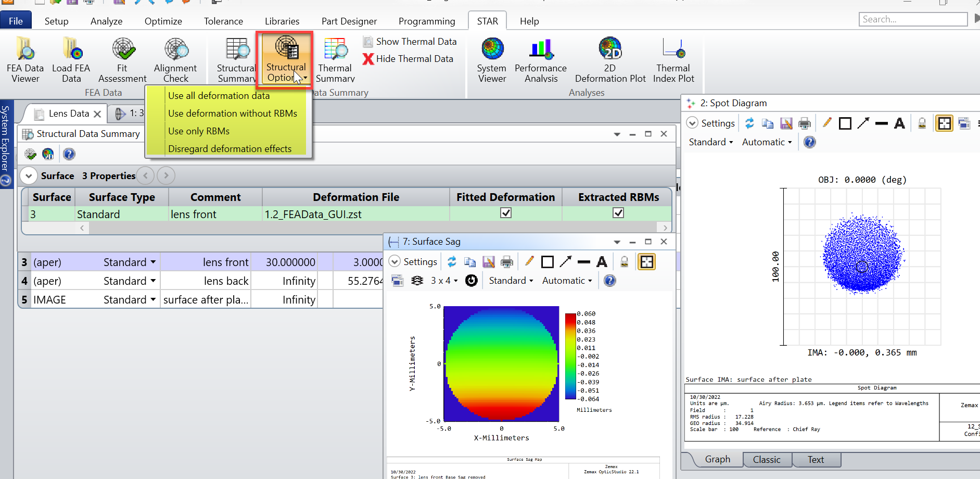
Task: Refresh the Spot Diagram
Action: point(749,123)
